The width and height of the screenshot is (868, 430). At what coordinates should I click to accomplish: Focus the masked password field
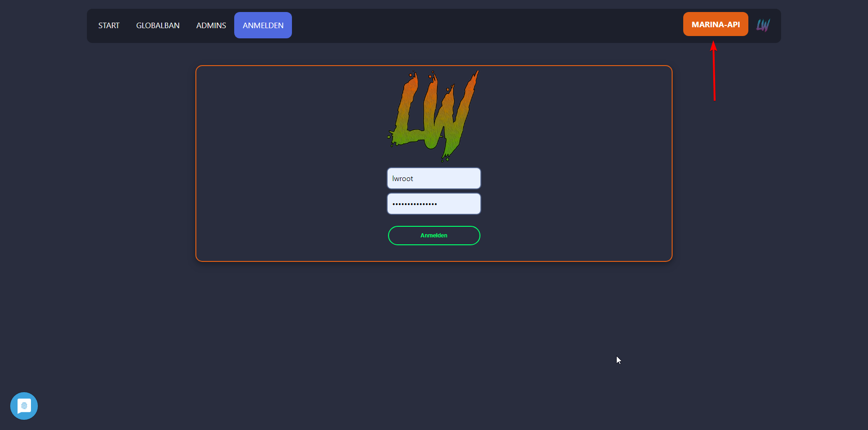pos(434,204)
